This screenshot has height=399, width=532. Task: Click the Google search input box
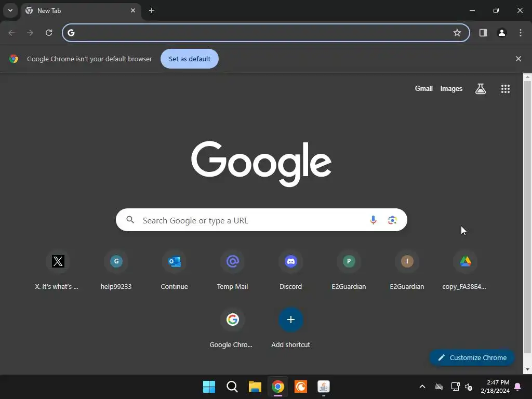[x=261, y=220]
